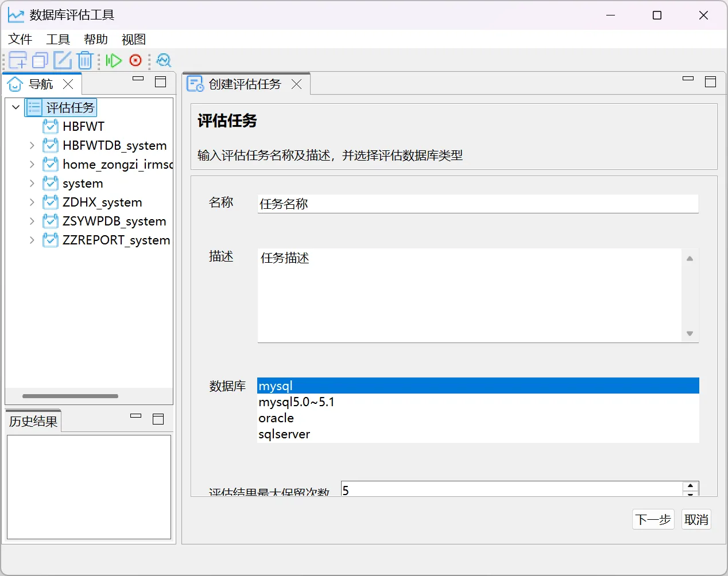
Task: Click the new evaluation task toolbar icon
Action: 18,60
